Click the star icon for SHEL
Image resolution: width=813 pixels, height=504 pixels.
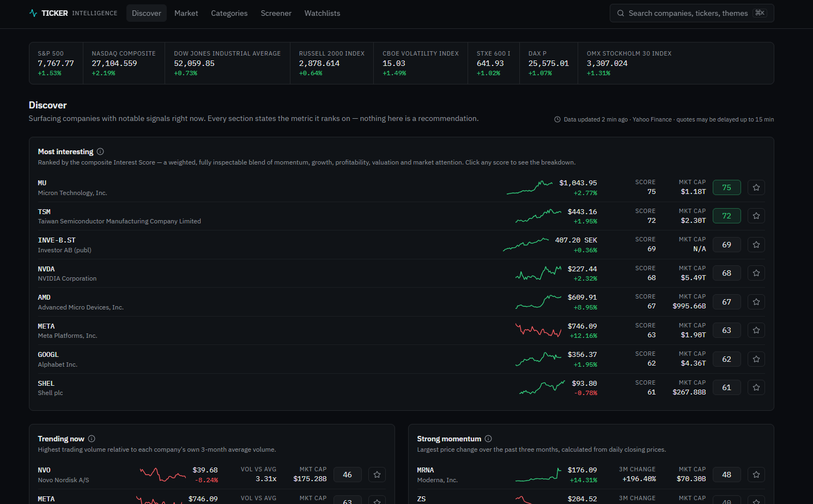point(756,387)
